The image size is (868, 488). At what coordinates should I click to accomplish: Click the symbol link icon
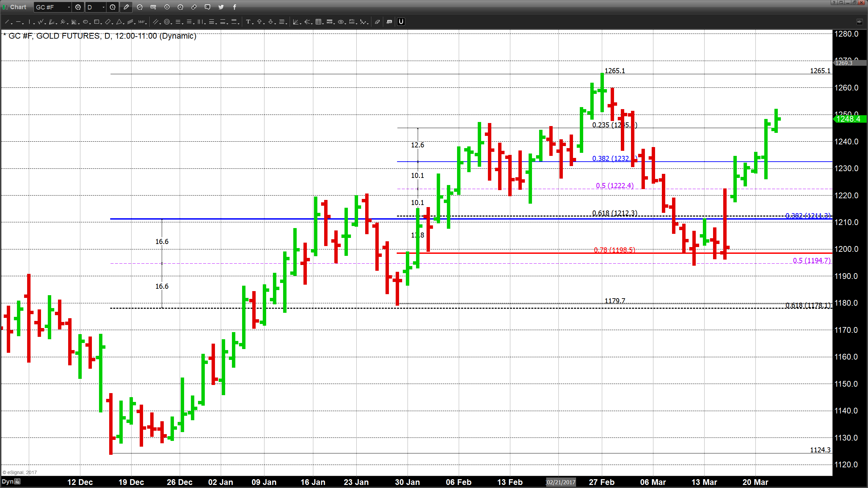[x=194, y=7]
